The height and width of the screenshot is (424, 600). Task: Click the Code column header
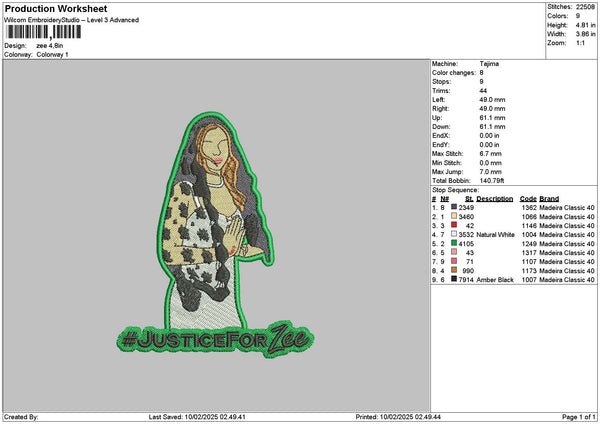[x=528, y=198]
